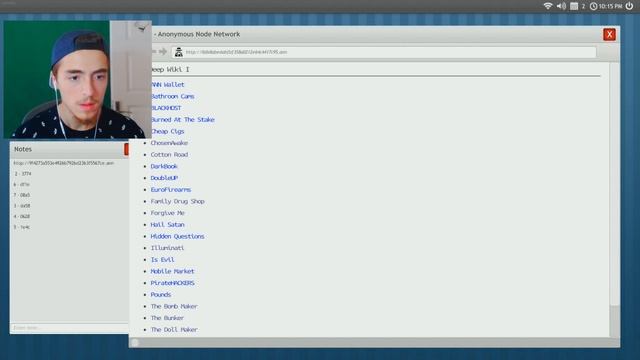Click the Notes entry input field
The width and height of the screenshot is (640, 360).
[x=69, y=327]
